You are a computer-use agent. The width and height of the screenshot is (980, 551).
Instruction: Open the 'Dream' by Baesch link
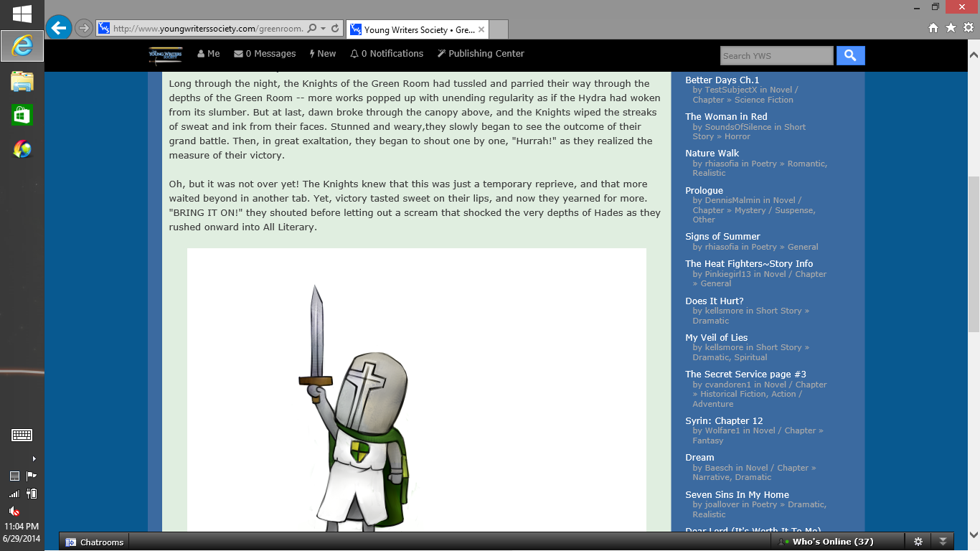click(699, 457)
